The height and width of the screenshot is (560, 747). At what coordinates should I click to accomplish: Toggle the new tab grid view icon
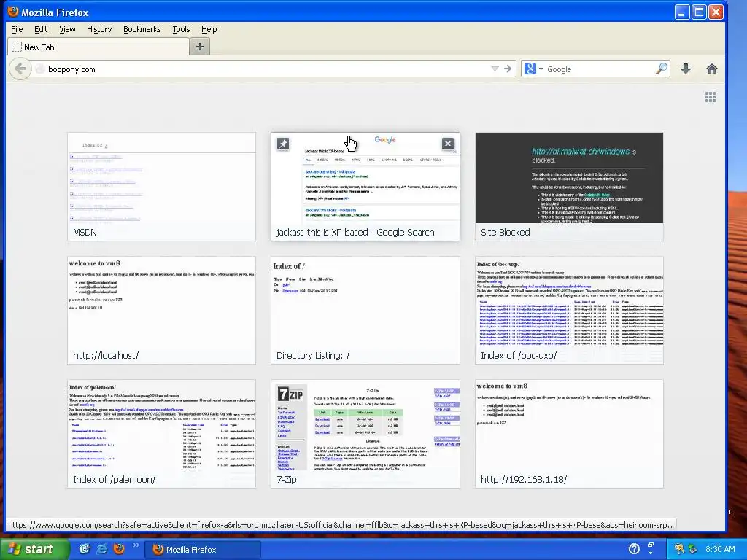(x=711, y=97)
